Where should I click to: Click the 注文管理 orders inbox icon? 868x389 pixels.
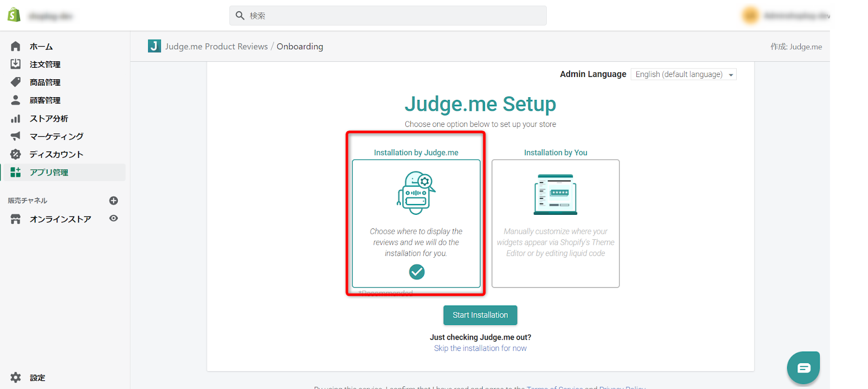pyautogui.click(x=16, y=64)
